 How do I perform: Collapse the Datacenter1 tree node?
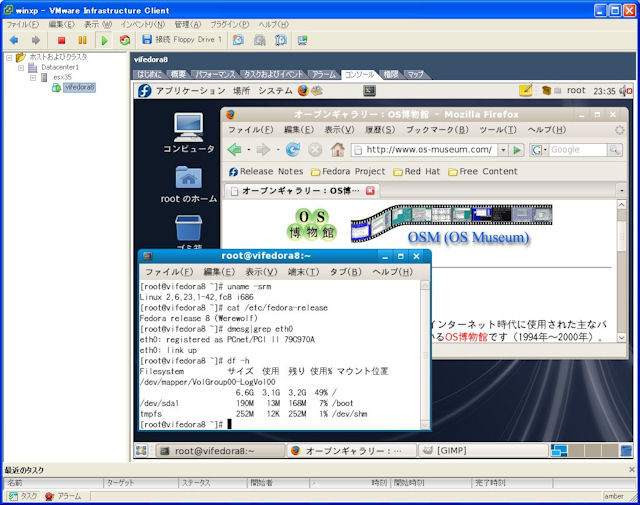coord(21,68)
